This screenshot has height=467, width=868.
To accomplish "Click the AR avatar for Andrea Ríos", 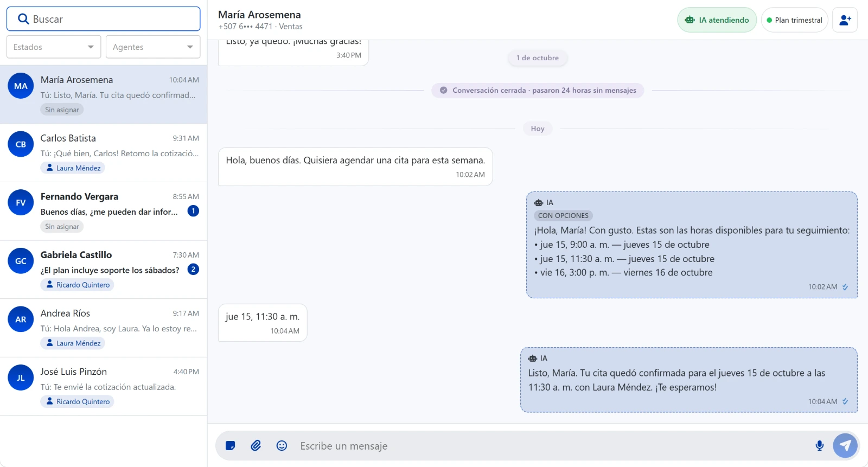I will coord(21,319).
